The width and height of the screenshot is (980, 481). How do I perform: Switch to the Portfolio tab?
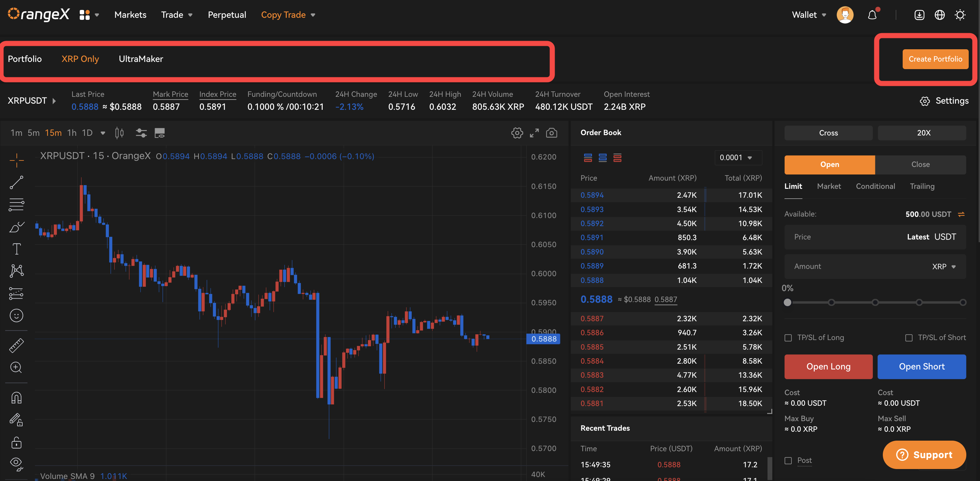[25, 59]
